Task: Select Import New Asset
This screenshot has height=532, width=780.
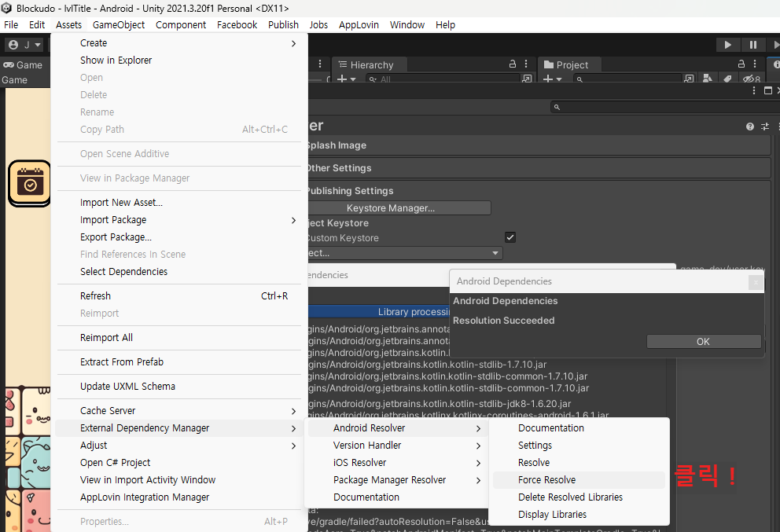Action: click(179, 203)
